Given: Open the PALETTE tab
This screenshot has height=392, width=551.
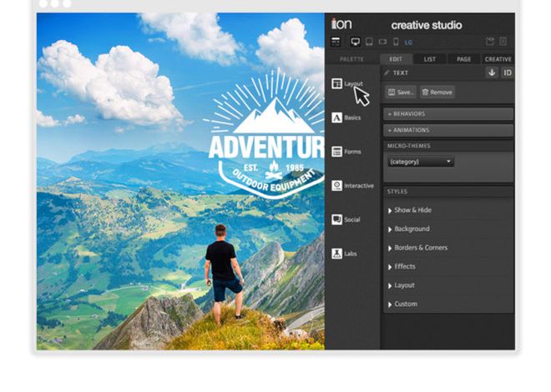Looking at the screenshot, I should pos(351,59).
